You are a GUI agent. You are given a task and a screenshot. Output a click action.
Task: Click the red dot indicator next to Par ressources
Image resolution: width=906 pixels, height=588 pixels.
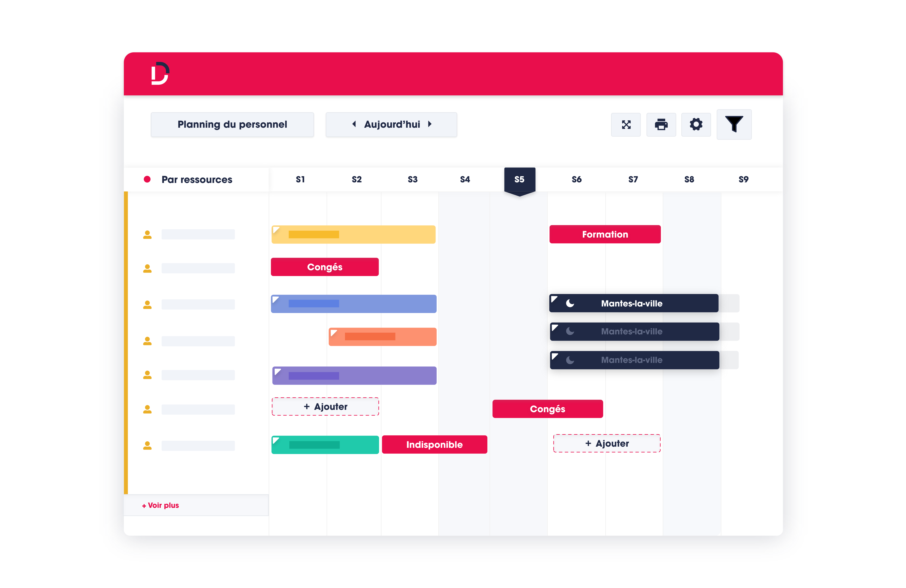(147, 179)
